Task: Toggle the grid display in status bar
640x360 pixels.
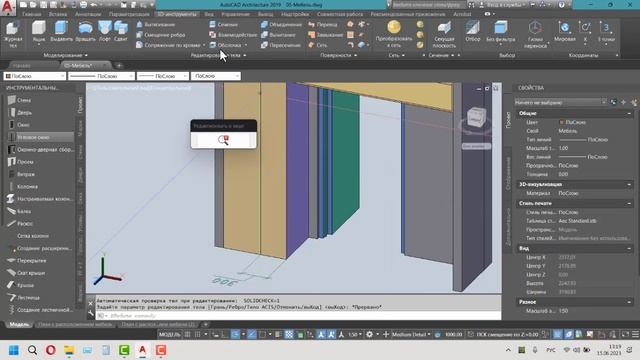Action: [x=187, y=334]
